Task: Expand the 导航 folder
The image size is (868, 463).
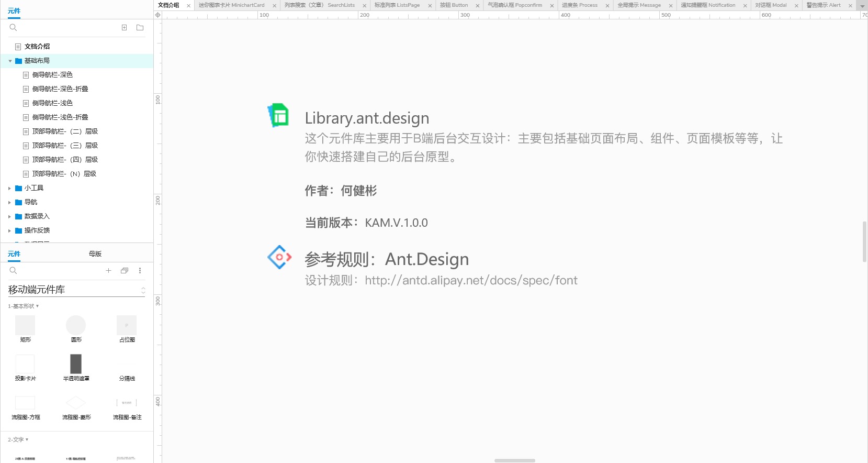Action: (9, 202)
